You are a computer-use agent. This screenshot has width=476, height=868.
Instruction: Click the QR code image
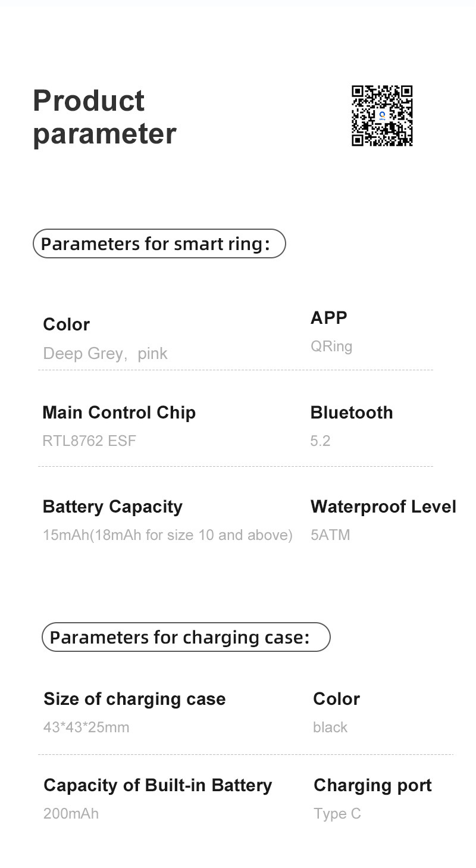point(382,116)
